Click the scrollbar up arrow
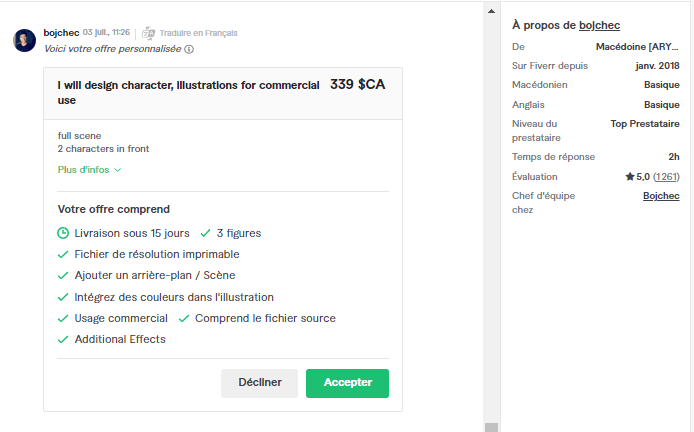Image resolution: width=694 pixels, height=432 pixels. pos(491,10)
